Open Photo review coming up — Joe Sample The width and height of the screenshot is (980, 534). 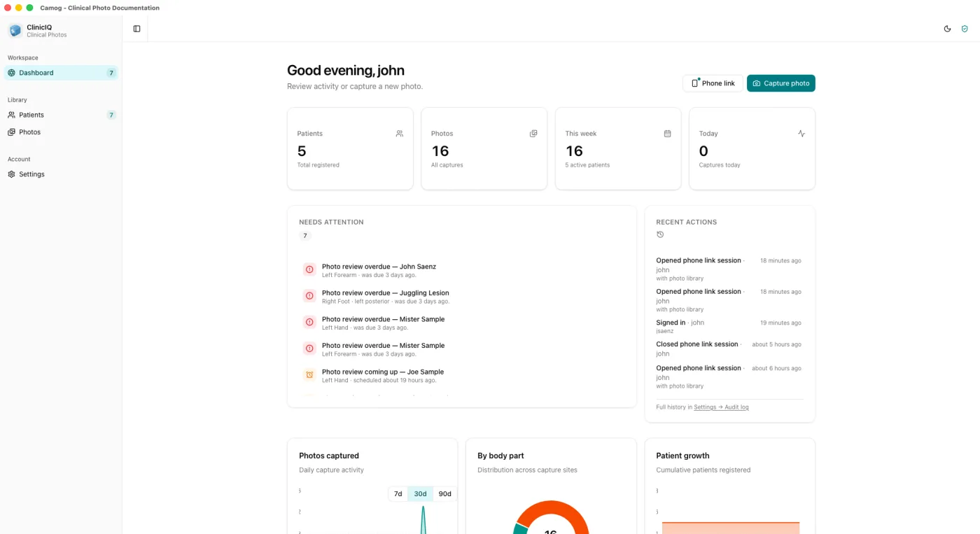tap(462, 376)
